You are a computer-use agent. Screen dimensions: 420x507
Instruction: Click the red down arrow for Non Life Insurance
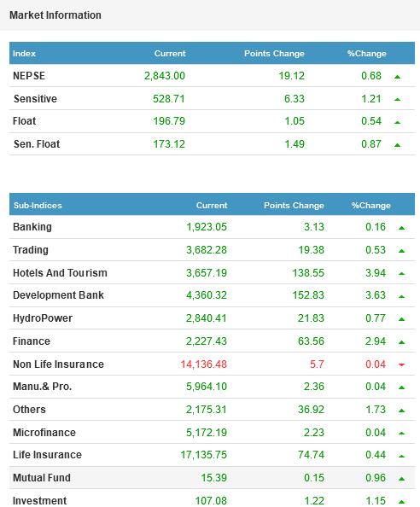(x=401, y=364)
